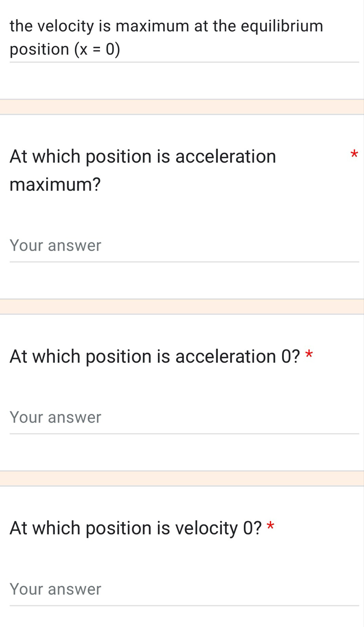Click the peach divider above the velocity 0 question
The image size is (364, 627).
(x=182, y=478)
